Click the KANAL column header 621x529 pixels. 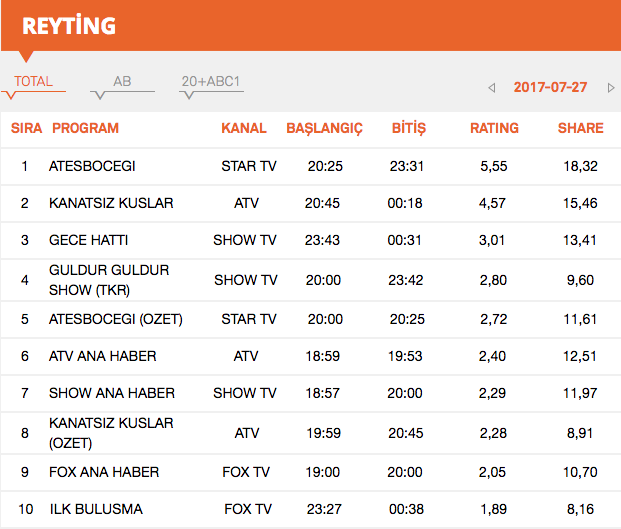244,128
